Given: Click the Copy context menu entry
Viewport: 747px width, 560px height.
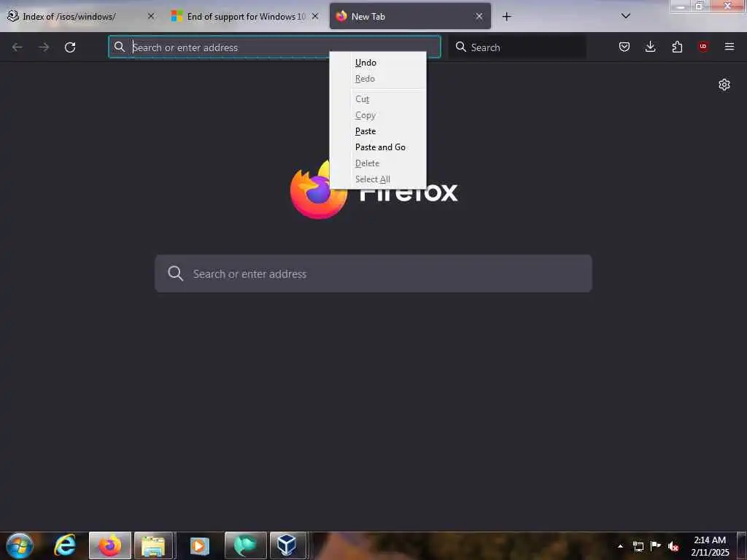Looking at the screenshot, I should (377, 115).
